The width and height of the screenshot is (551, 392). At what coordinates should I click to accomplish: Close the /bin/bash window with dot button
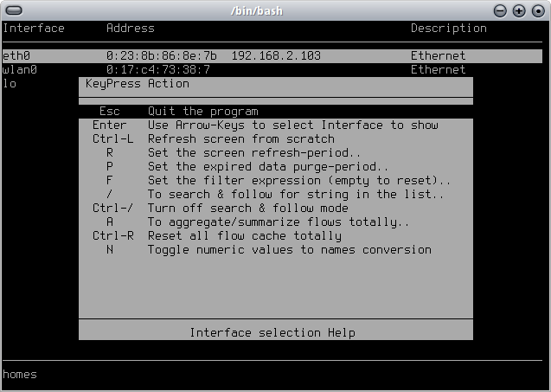click(x=538, y=11)
